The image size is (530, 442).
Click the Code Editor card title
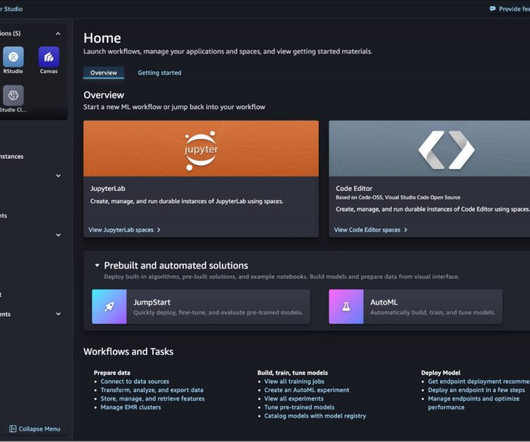pyautogui.click(x=354, y=189)
